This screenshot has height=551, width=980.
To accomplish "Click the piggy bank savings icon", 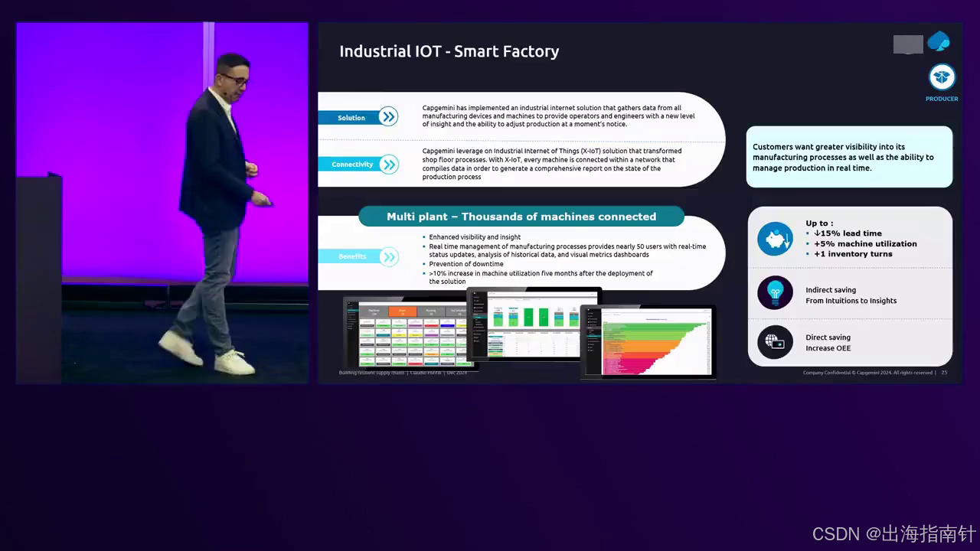I will click(775, 239).
